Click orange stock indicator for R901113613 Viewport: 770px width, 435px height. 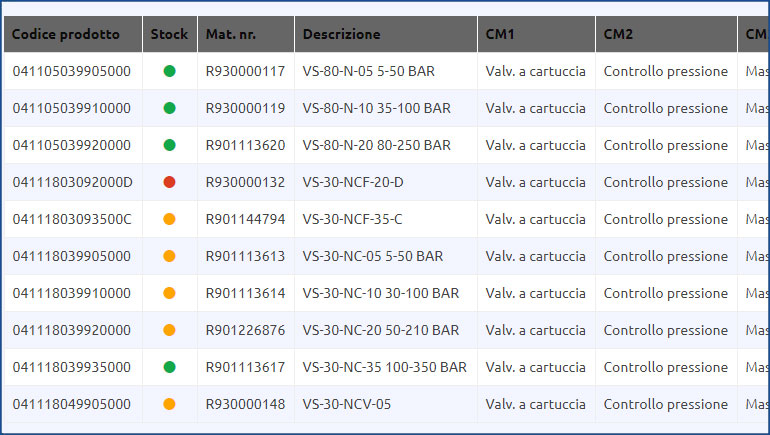point(169,256)
